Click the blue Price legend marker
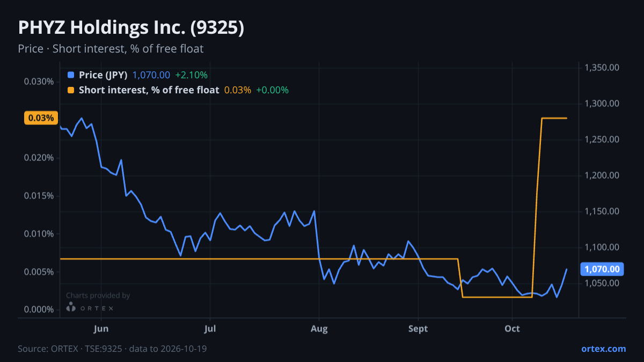Viewport: 644px width, 362px height. click(71, 75)
